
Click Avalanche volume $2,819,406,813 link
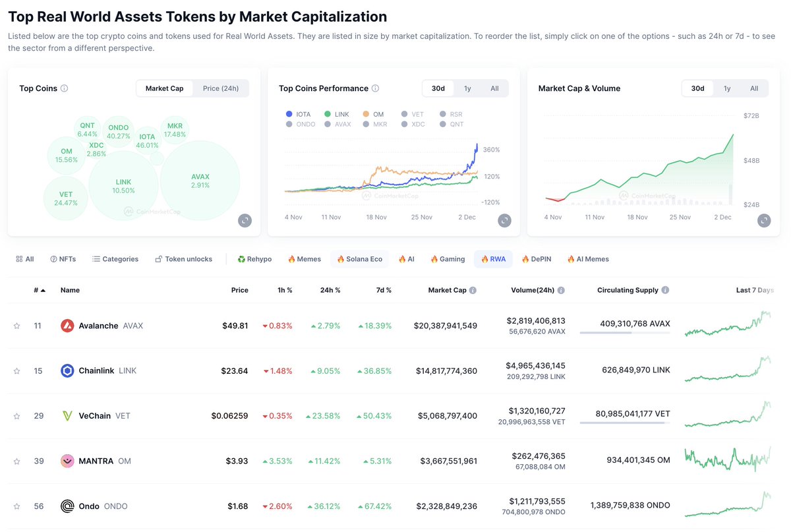[536, 320]
